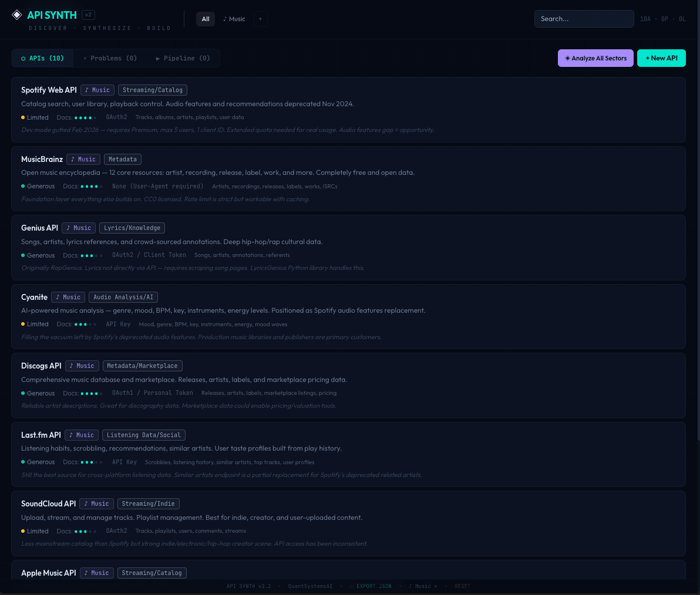
Task: Click the v2 version badge
Action: click(x=89, y=15)
